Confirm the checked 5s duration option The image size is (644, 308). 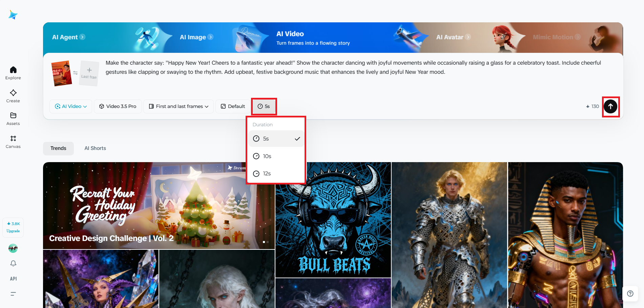tap(276, 138)
